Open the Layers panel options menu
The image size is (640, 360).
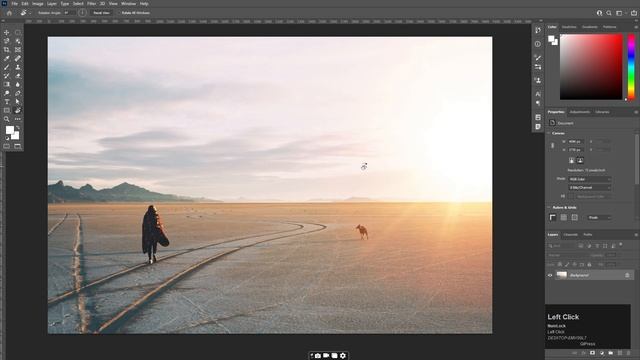click(636, 235)
